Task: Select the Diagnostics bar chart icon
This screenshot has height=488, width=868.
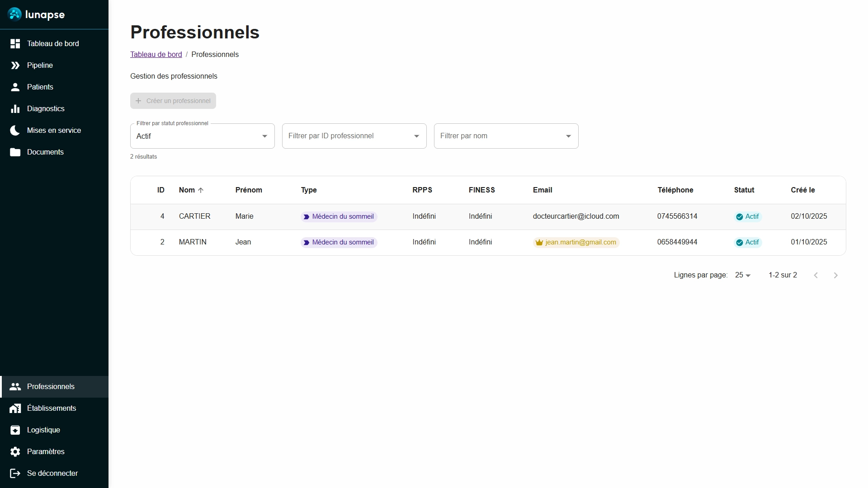Action: pyautogui.click(x=15, y=108)
